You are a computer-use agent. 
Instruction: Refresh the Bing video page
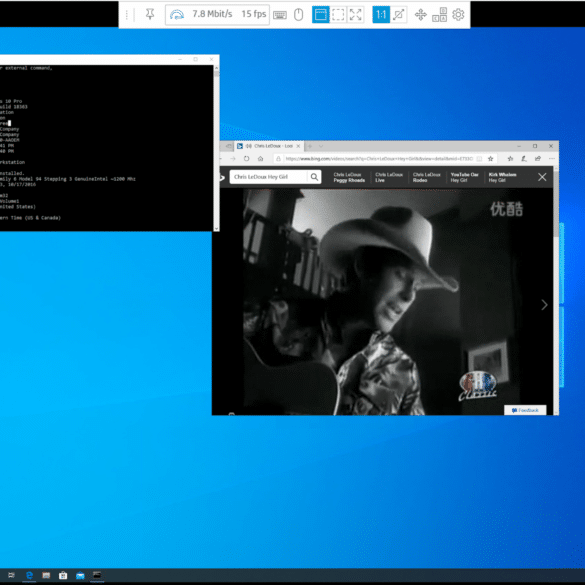point(247,159)
